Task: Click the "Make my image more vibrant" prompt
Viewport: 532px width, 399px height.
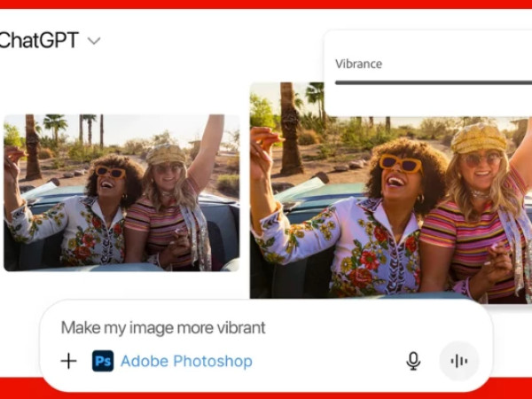Action: (163, 327)
